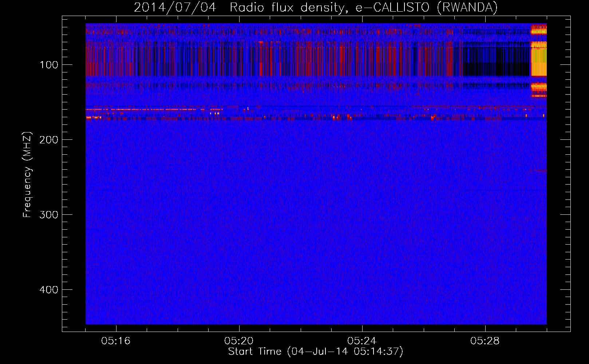Click the 05:16 time axis label
Viewport: 589px width, 364px height.
116,341
